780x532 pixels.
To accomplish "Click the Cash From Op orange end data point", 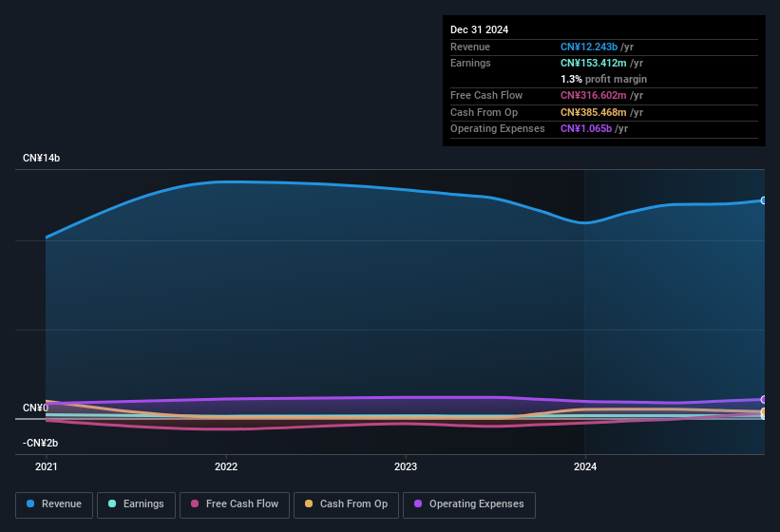I will (x=764, y=411).
